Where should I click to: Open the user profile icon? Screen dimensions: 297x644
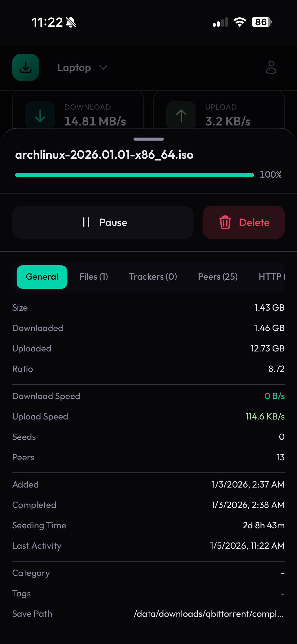tap(271, 67)
